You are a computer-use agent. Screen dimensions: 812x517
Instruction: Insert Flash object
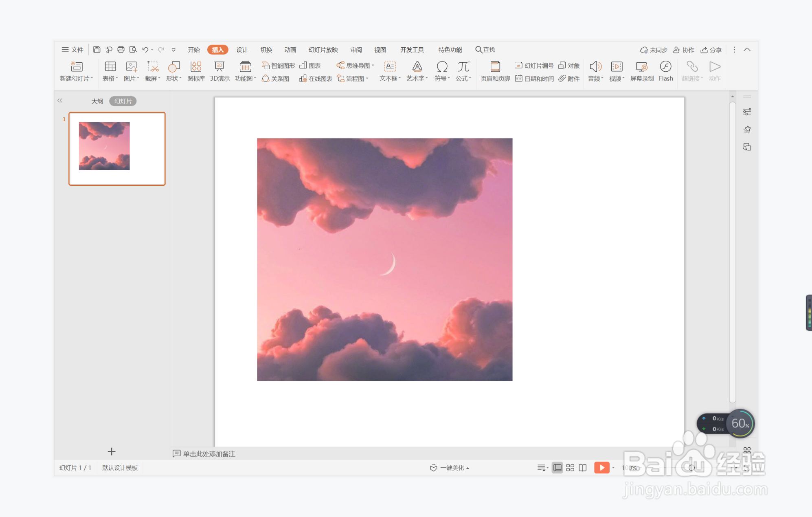point(666,71)
